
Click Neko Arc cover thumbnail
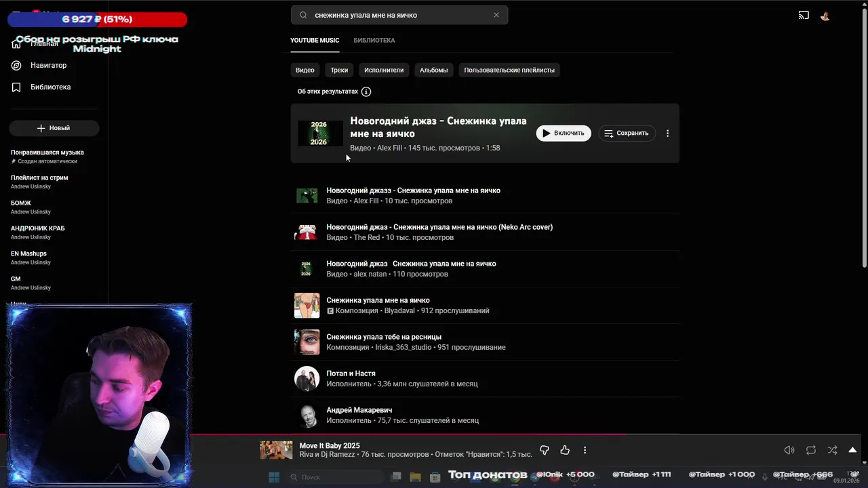coord(307,232)
